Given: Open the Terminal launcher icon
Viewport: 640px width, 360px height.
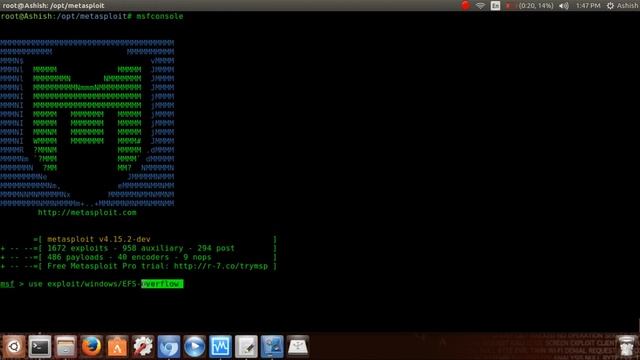Looking at the screenshot, I should (40, 347).
